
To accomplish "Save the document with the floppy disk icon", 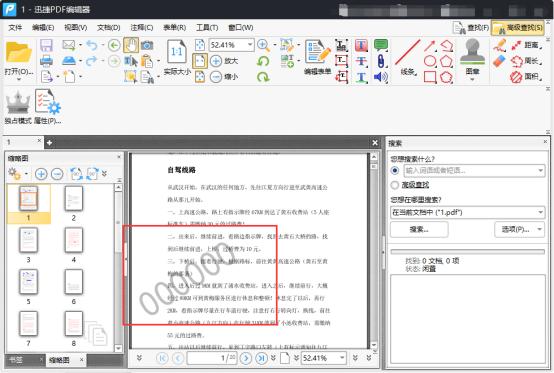I will (46, 46).
